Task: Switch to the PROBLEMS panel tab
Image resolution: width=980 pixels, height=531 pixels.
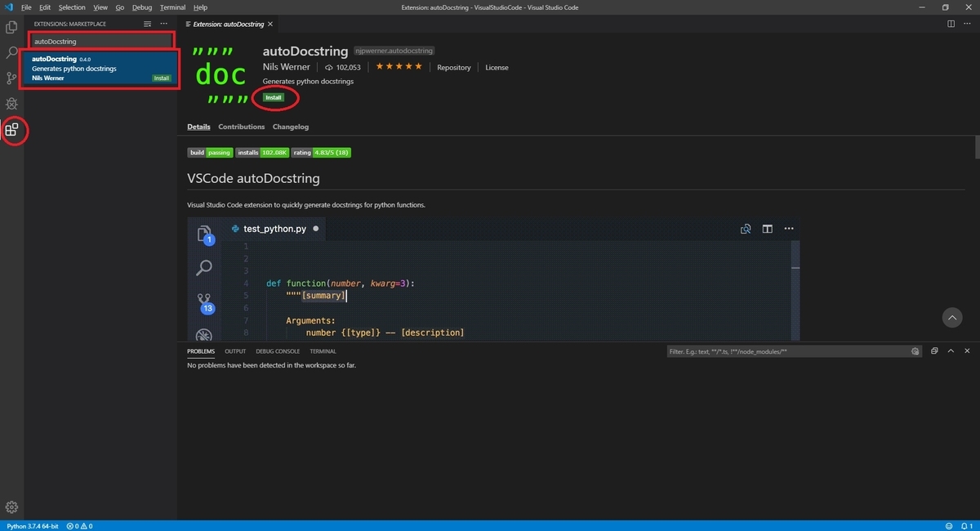Action: (201, 351)
